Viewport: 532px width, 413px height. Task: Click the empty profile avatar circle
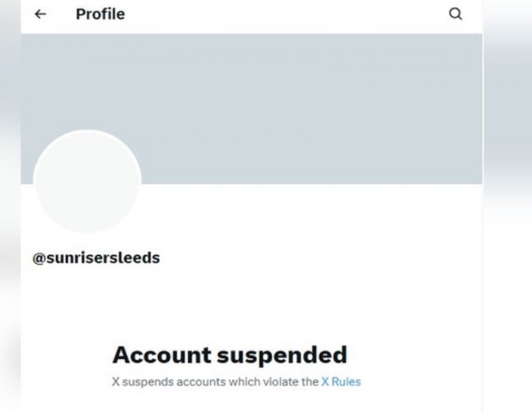87,183
